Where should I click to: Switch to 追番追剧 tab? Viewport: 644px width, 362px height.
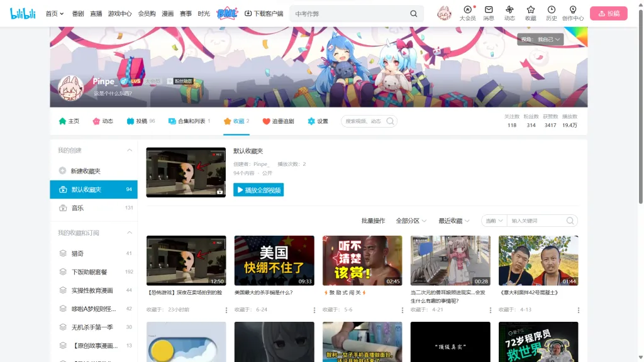[278, 121]
